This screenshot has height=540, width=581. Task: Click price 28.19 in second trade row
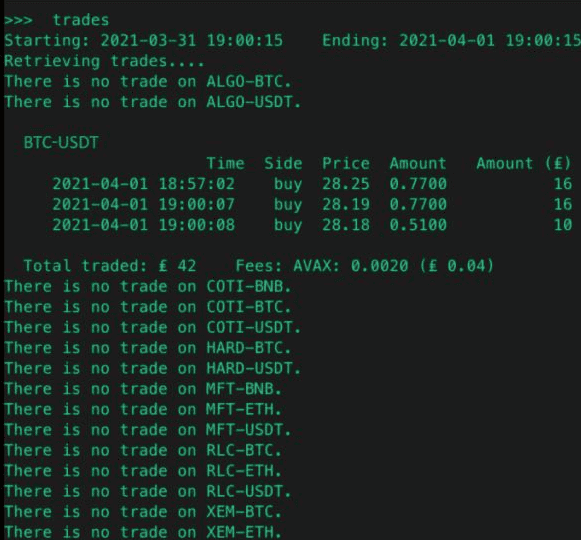point(346,204)
